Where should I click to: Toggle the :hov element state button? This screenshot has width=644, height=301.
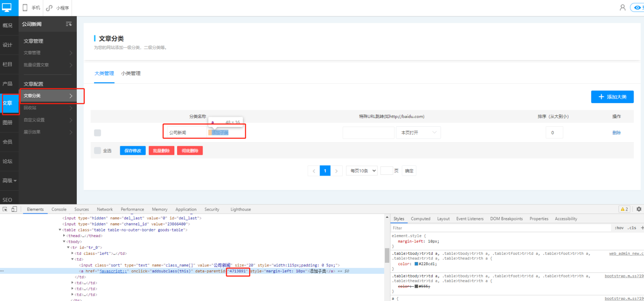click(619, 228)
